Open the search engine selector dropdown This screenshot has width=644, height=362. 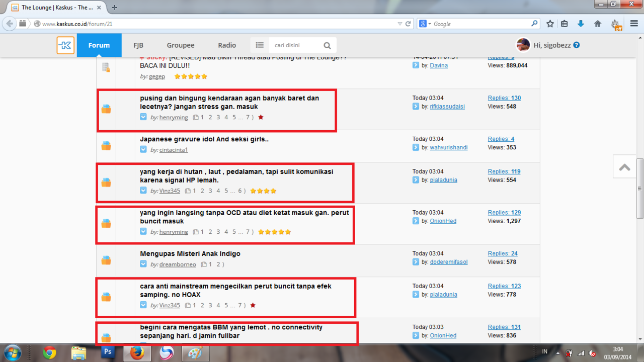point(425,24)
